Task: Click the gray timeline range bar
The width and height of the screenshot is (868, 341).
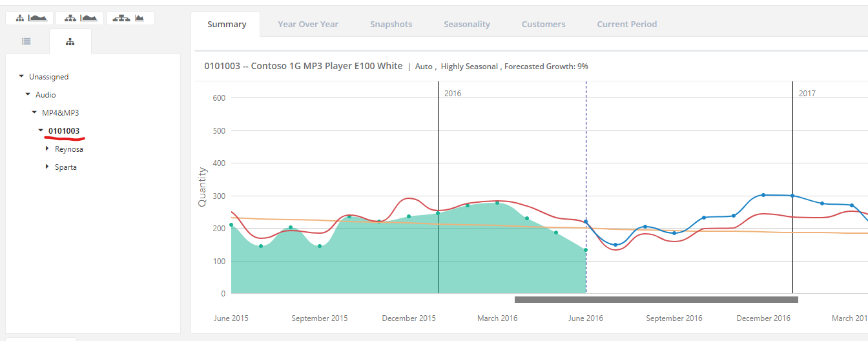Action: click(656, 300)
